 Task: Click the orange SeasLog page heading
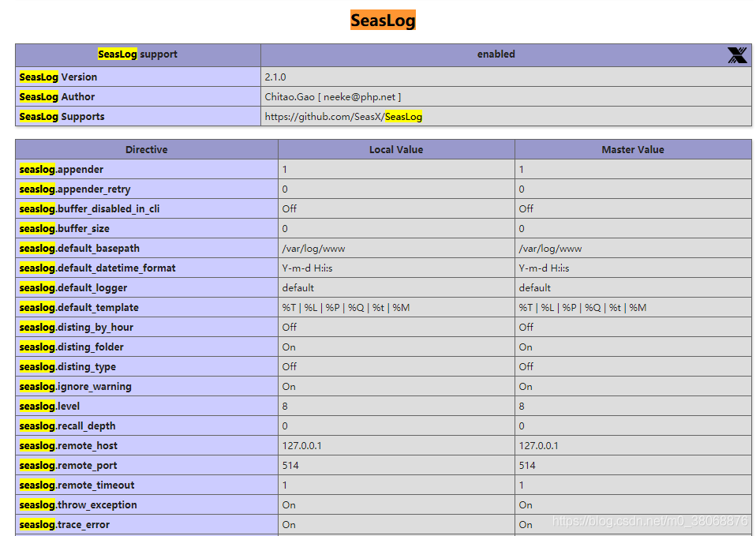pos(383,21)
